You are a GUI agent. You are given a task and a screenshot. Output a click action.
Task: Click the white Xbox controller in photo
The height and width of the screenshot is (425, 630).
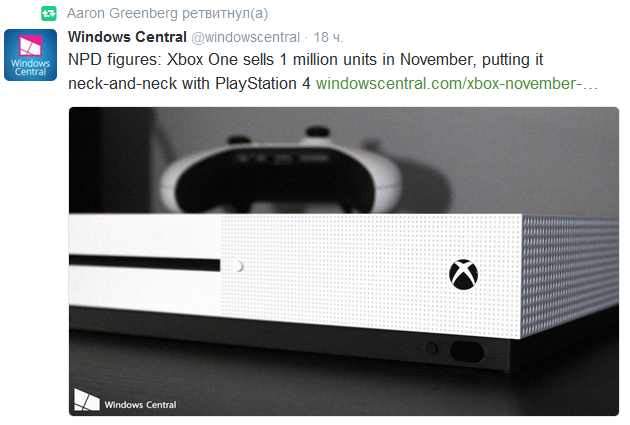pyautogui.click(x=281, y=171)
